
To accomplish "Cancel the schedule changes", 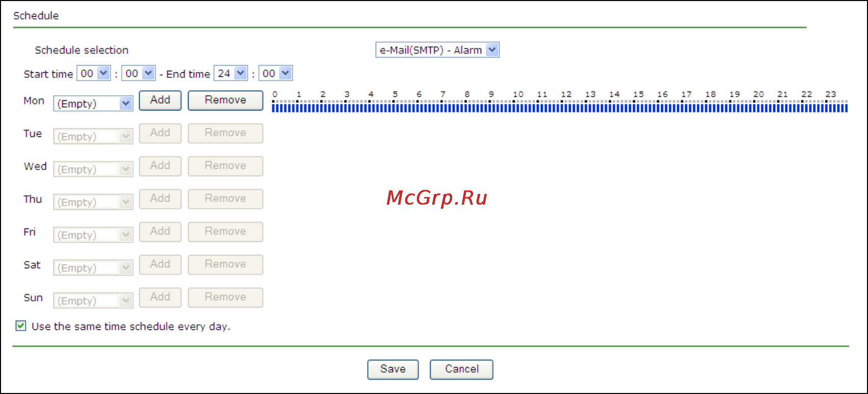I will 461,370.
